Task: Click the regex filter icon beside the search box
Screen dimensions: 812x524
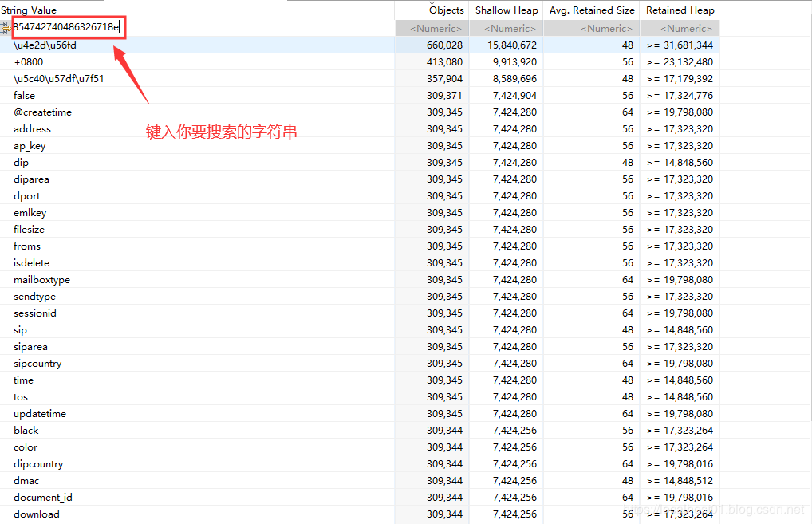Action: tap(6, 28)
